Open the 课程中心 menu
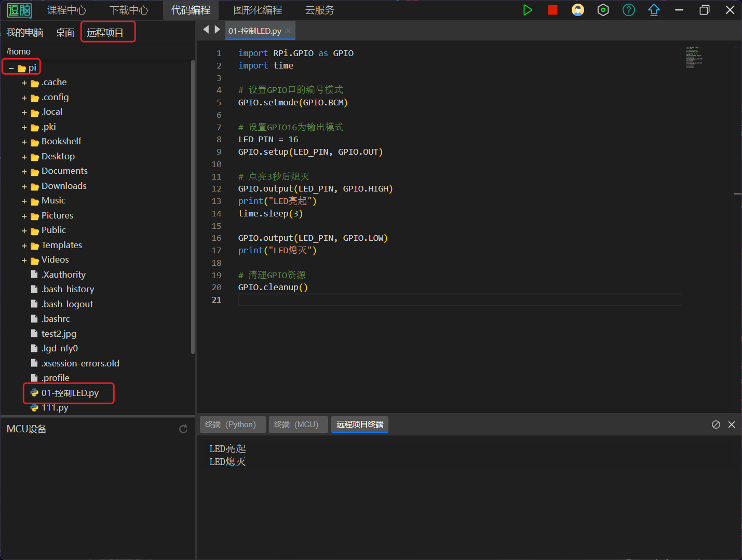The width and height of the screenshot is (742, 560). pyautogui.click(x=67, y=10)
